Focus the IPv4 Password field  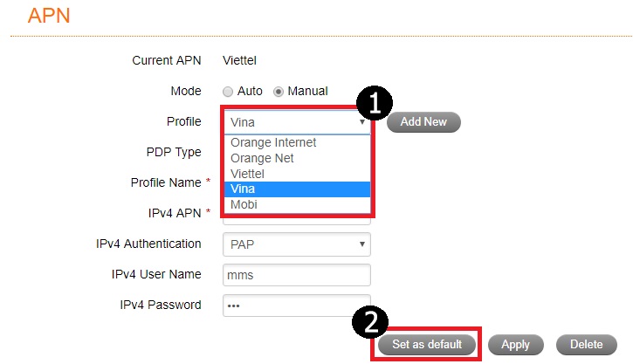[297, 306]
